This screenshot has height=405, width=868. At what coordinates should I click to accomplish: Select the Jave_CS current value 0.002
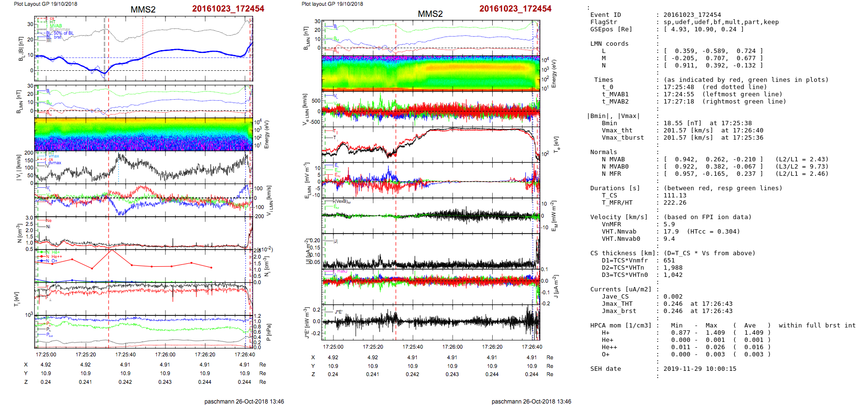point(673,297)
